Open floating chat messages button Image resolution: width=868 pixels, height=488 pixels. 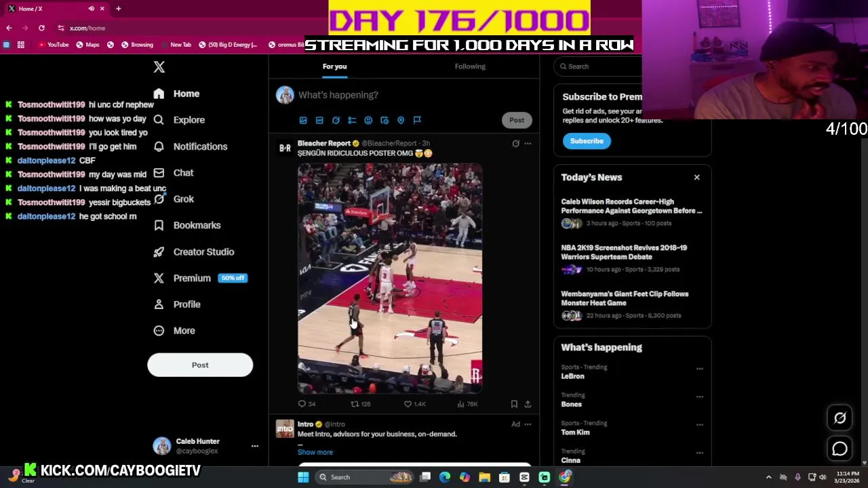click(x=840, y=449)
